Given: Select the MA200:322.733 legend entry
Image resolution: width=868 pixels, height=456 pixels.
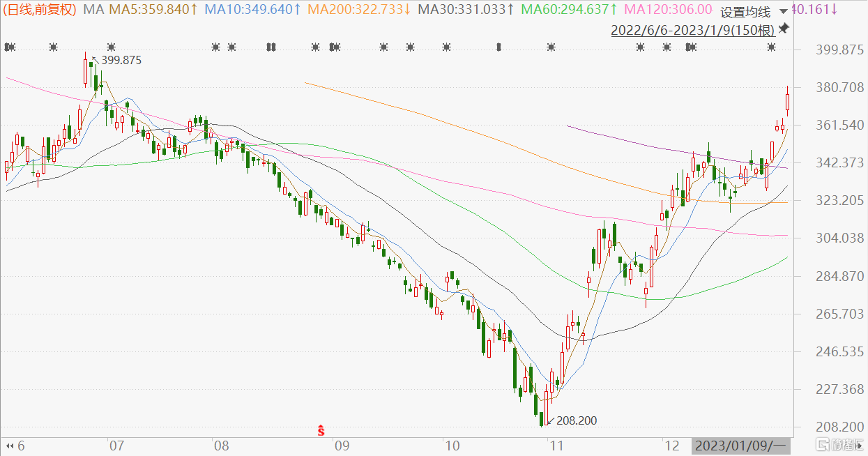Looking at the screenshot, I should pyautogui.click(x=360, y=10).
